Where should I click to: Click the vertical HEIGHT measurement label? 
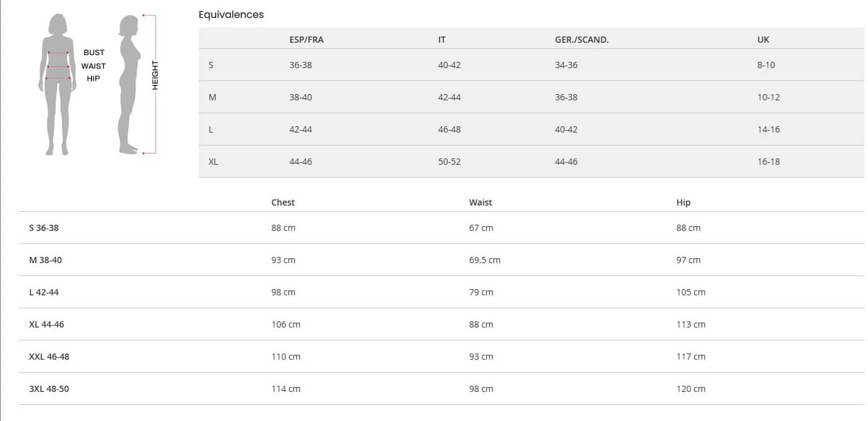point(155,76)
